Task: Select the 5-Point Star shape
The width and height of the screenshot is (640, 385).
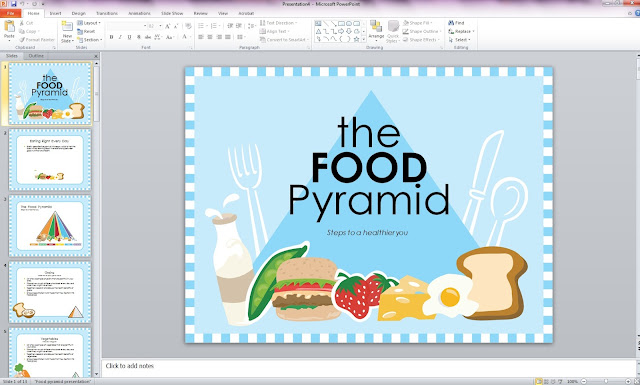Action: tap(356, 39)
